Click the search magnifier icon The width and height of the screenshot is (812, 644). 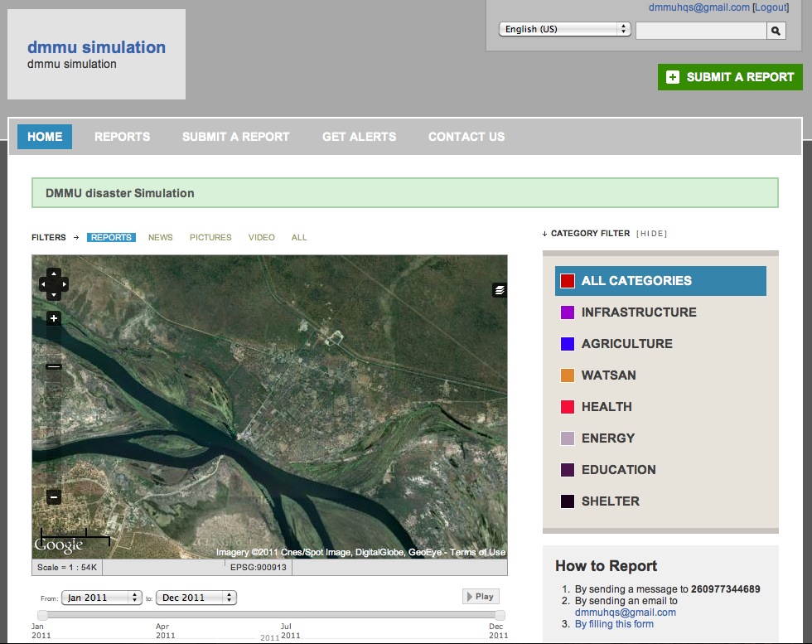[776, 31]
